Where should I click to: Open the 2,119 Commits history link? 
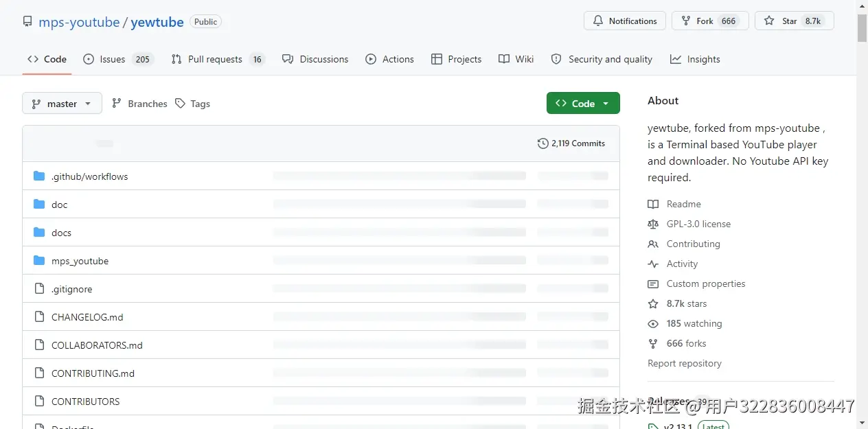pyautogui.click(x=571, y=143)
